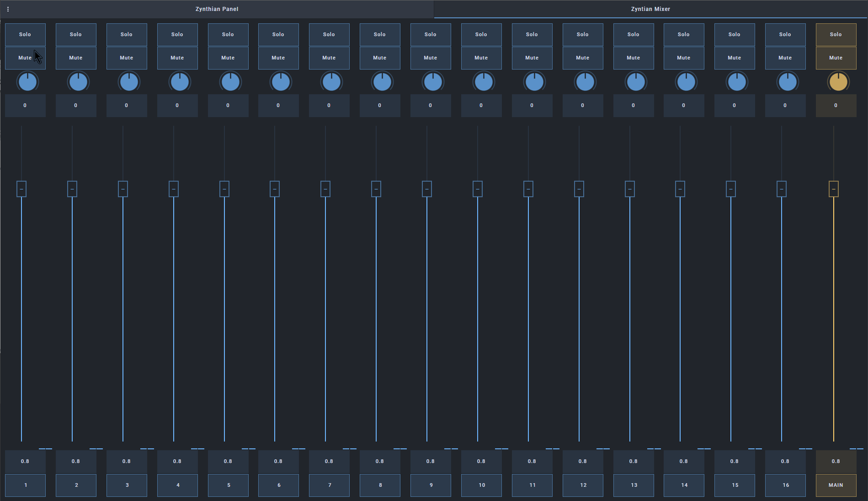
Task: Select the channel 16 label button
Action: [x=785, y=485]
